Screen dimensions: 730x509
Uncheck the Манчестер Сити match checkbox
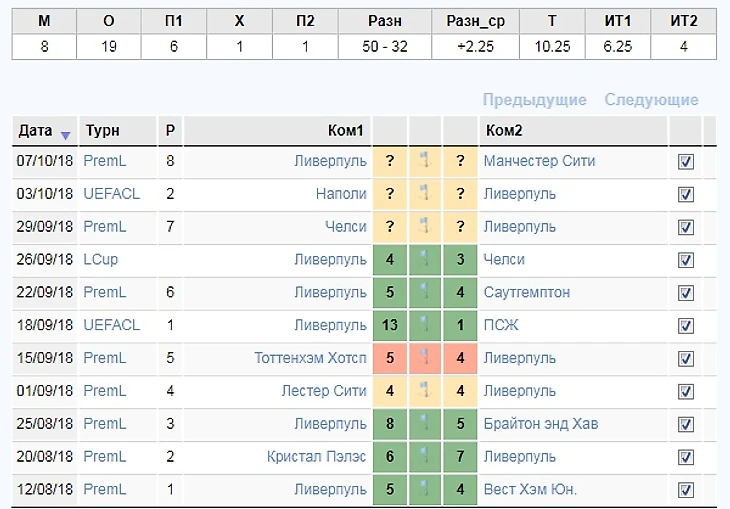tap(686, 162)
